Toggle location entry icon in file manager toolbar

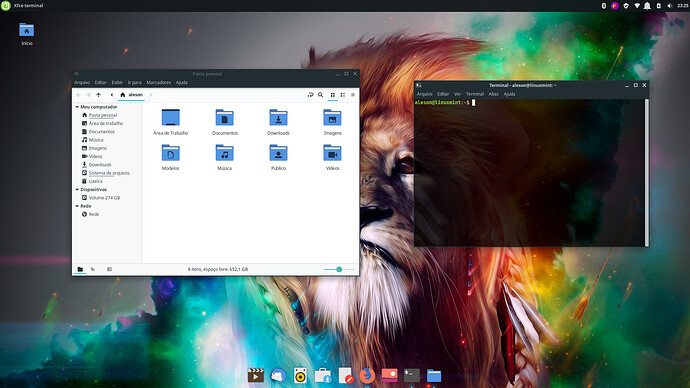310,95
